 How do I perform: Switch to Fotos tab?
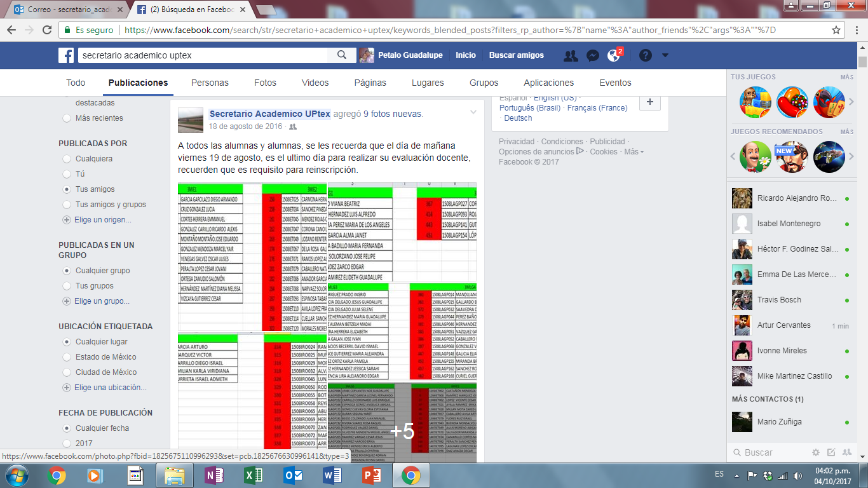point(265,83)
